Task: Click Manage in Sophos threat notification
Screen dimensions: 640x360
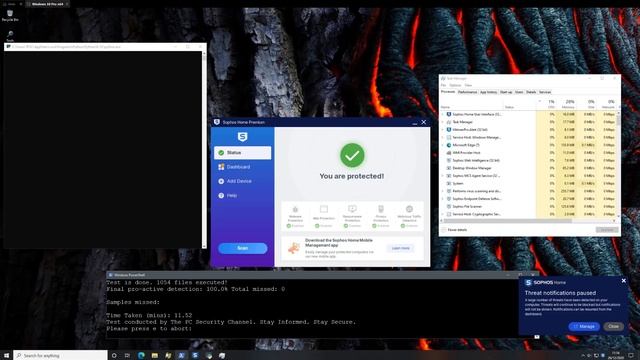Action: [x=584, y=327]
